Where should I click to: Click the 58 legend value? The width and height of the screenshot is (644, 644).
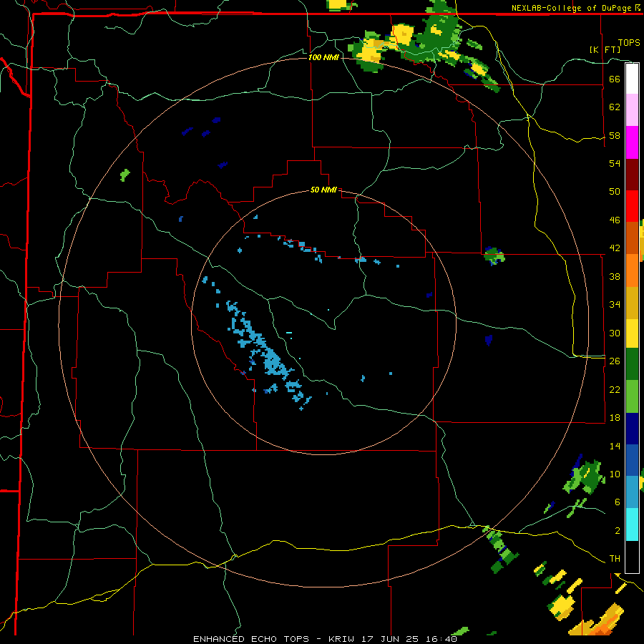coord(615,135)
